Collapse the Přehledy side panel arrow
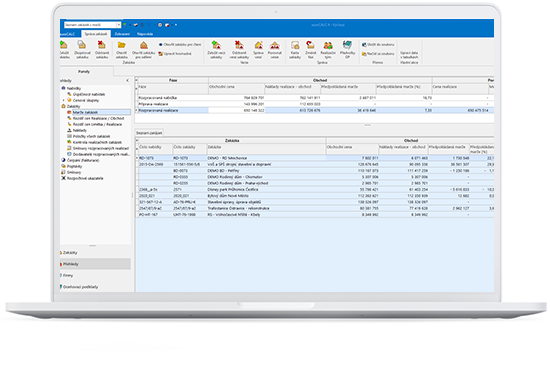 [127, 81]
